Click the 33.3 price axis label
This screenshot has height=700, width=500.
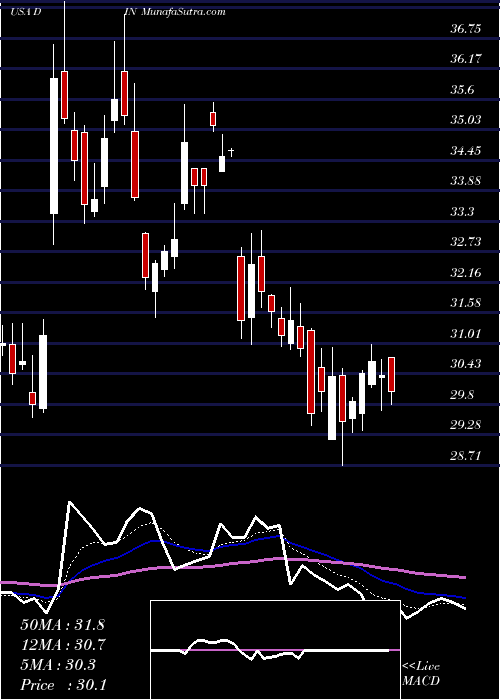pyautogui.click(x=462, y=211)
